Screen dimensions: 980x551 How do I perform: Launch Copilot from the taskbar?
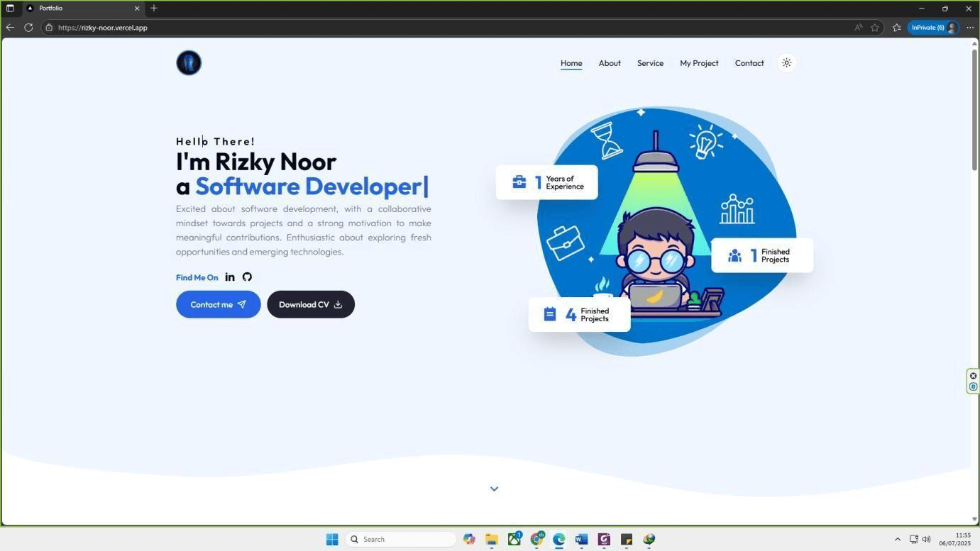469,540
